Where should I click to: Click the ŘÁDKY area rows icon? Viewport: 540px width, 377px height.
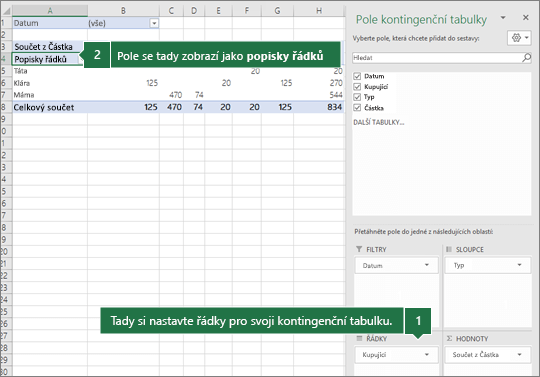(x=360, y=338)
